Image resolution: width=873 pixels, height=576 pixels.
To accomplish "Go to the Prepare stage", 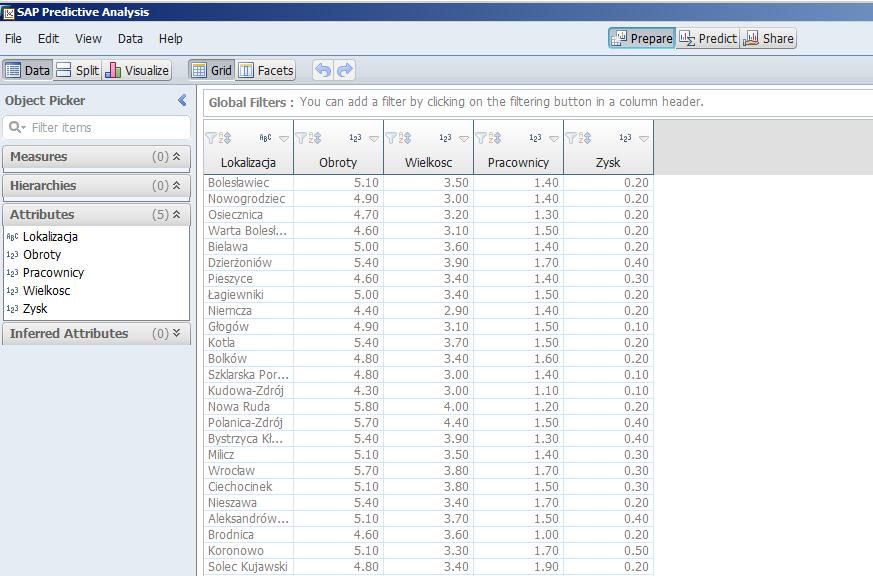I will coord(642,38).
